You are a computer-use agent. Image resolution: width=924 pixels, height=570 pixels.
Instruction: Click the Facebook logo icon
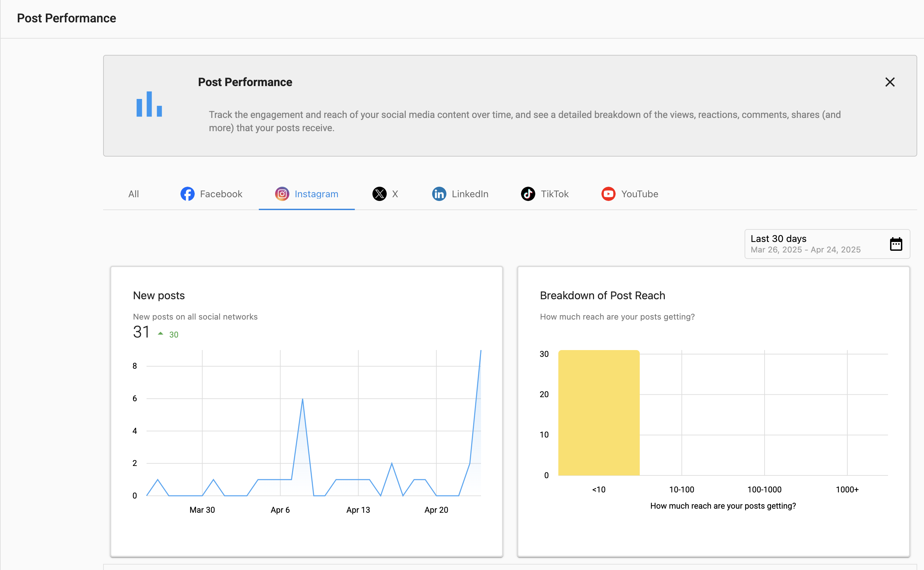(187, 194)
